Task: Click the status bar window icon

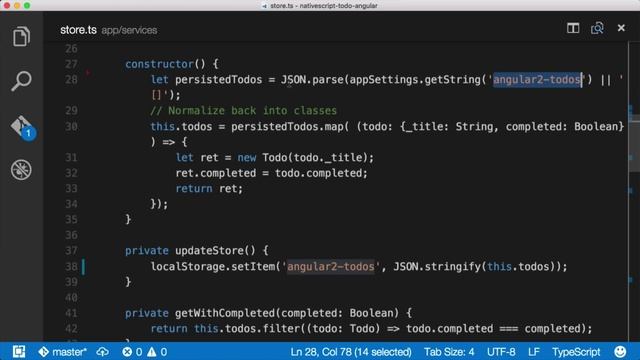Action: 19,351
